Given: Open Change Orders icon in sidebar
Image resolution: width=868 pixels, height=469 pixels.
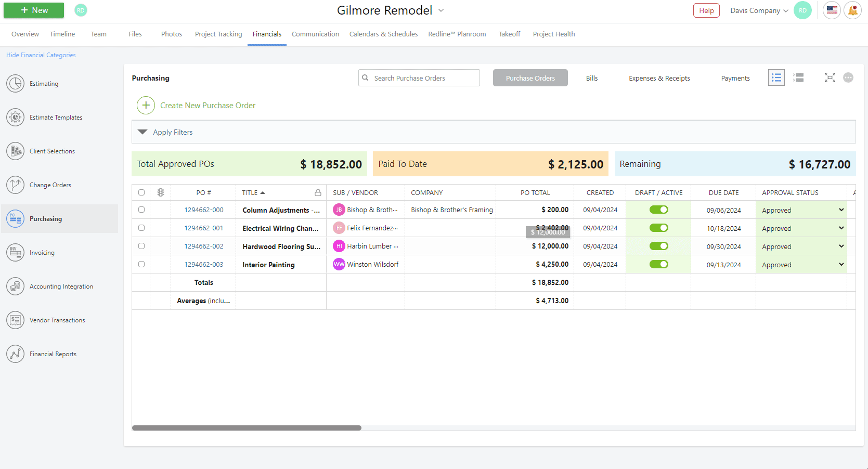Looking at the screenshot, I should click(16, 185).
